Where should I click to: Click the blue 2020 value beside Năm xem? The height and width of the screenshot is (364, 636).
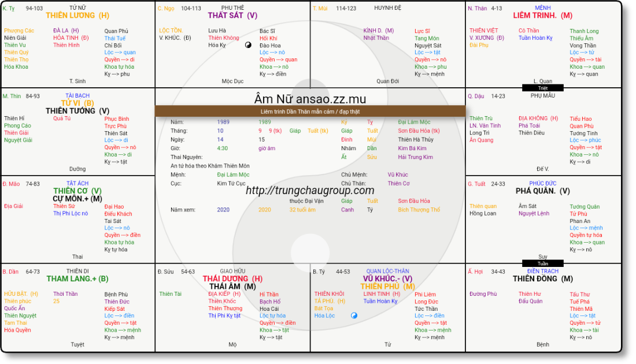tap(223, 210)
